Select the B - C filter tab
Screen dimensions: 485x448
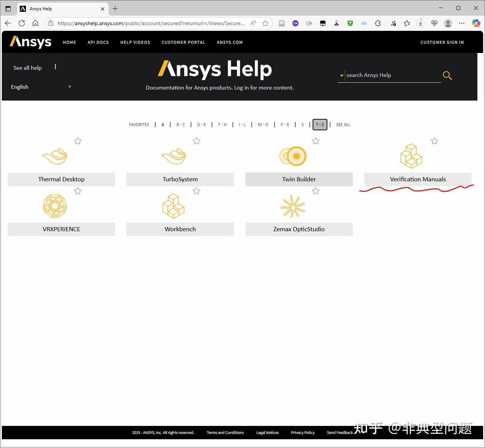click(180, 125)
